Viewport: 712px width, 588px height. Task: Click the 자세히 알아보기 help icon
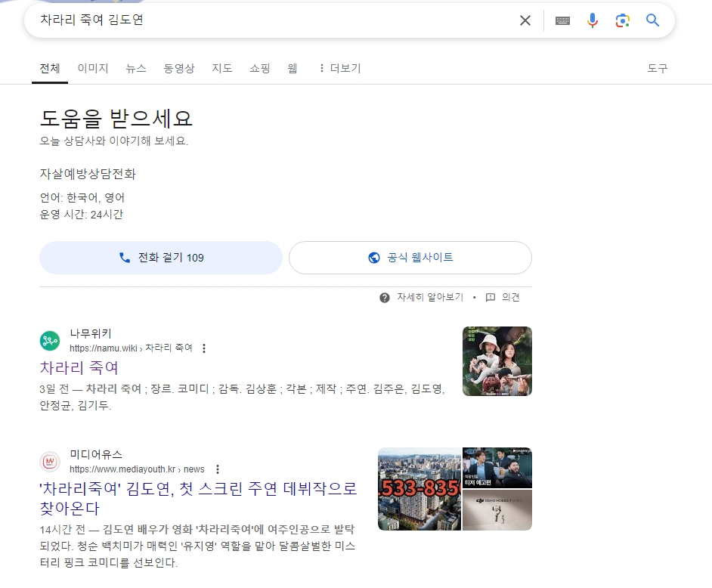[x=385, y=298]
